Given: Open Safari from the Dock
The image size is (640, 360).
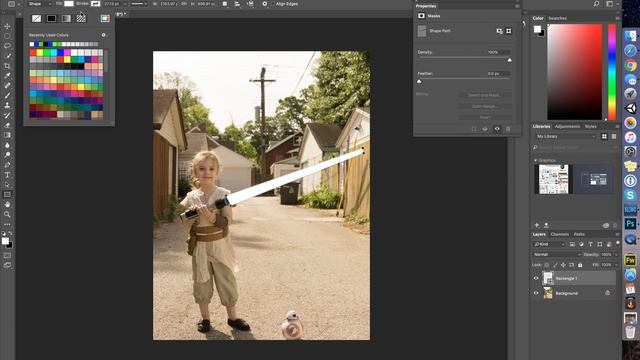Looking at the screenshot, I should pyautogui.click(x=630, y=51).
